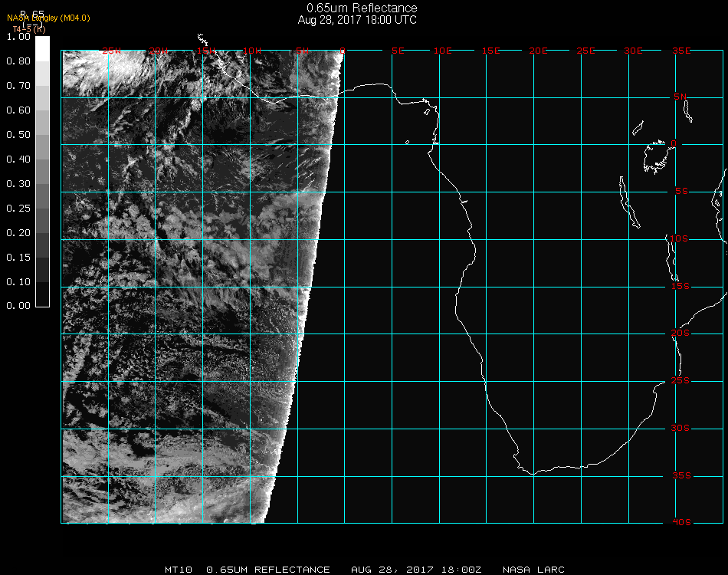Viewport: 728px width, 575px height.
Task: Click the 1.00 colorbar scale value
Action: [x=18, y=37]
